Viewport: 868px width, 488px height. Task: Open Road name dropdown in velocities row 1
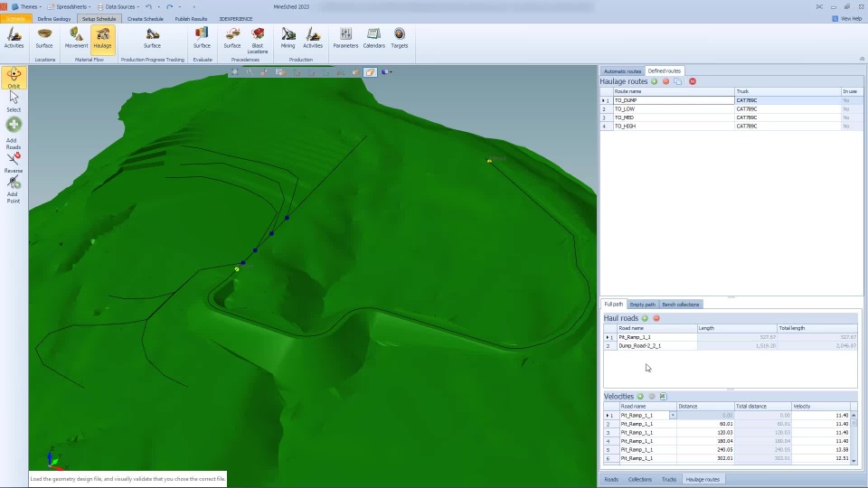point(673,415)
